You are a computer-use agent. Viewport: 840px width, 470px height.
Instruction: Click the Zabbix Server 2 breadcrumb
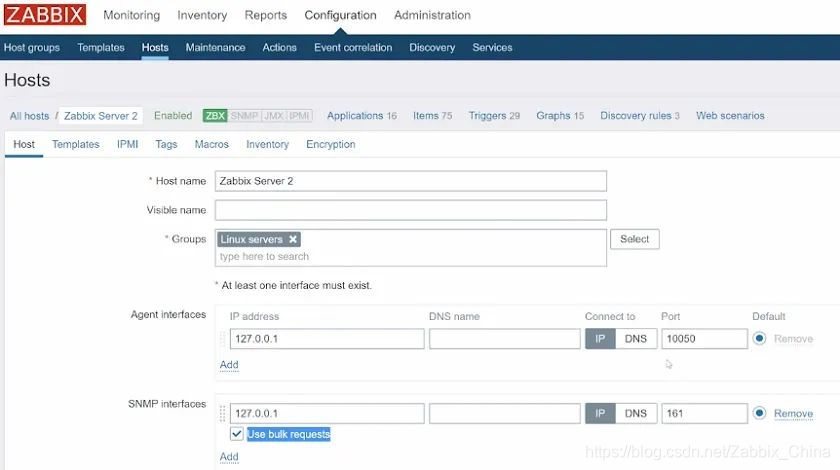tap(101, 116)
